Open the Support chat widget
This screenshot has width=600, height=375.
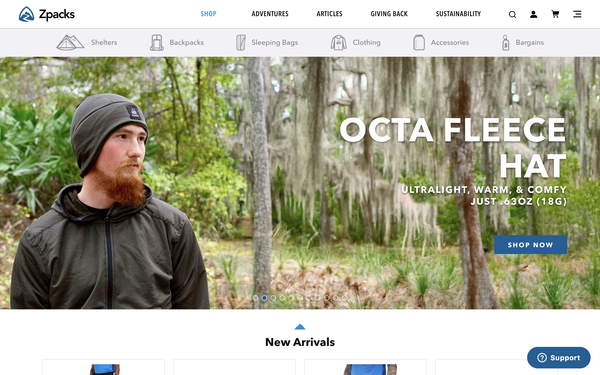[x=559, y=358]
